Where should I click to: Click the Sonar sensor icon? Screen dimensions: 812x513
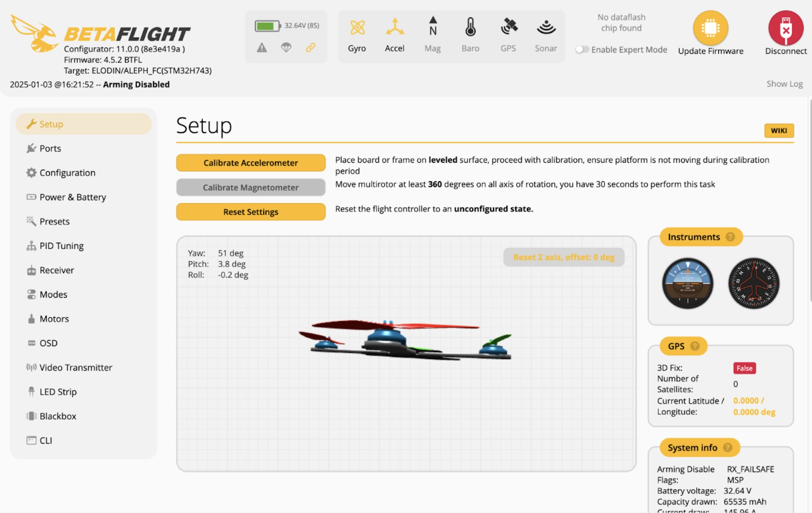click(546, 27)
